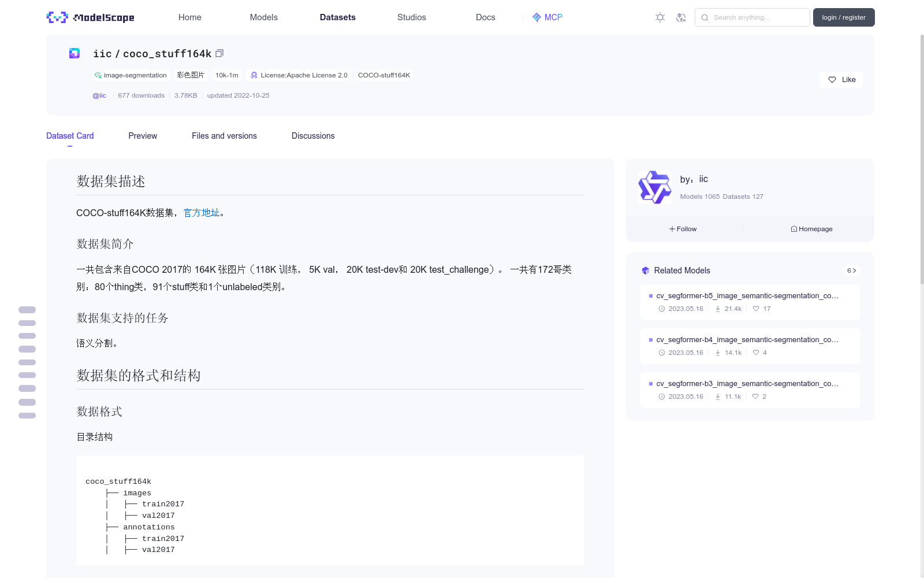Click the image-segmentation tag
Image resolution: width=924 pixels, height=578 pixels.
pyautogui.click(x=131, y=75)
